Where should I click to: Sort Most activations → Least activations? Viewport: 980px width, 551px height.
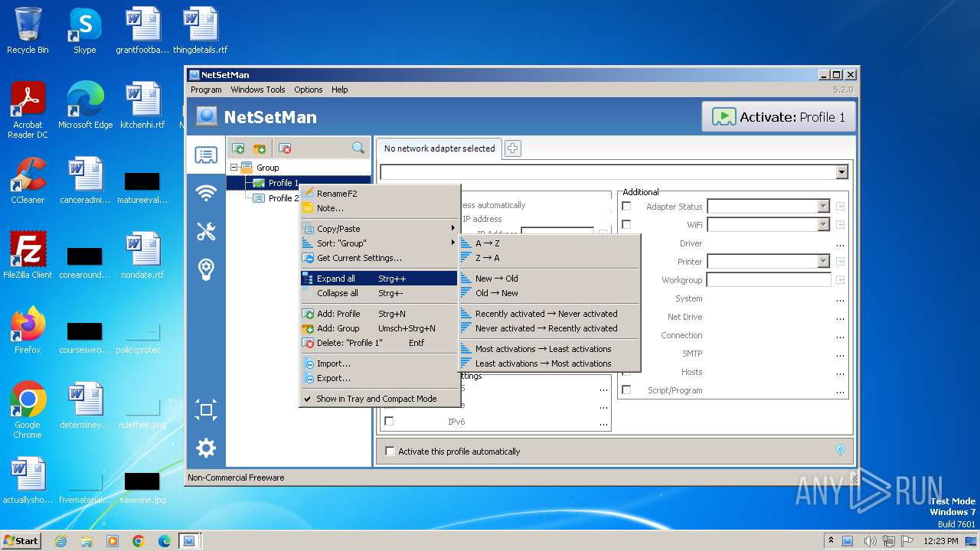[549, 349]
